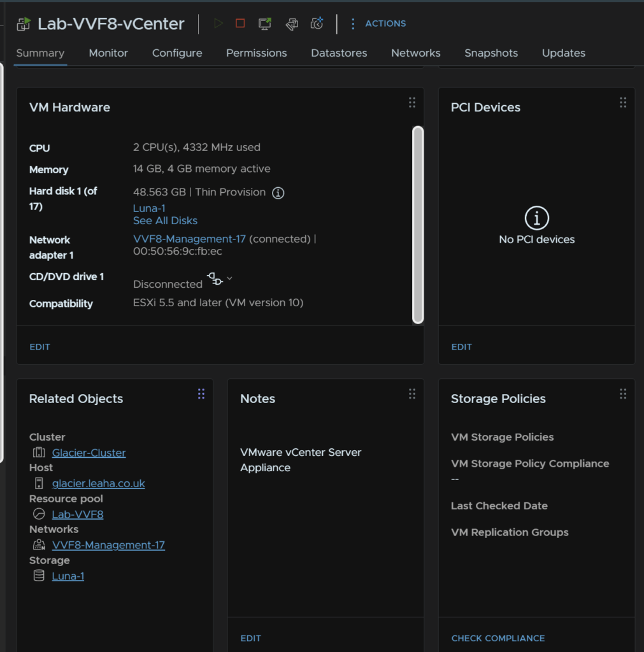Click the VM icon beside Lab-VVF8-vCenter

(24, 24)
